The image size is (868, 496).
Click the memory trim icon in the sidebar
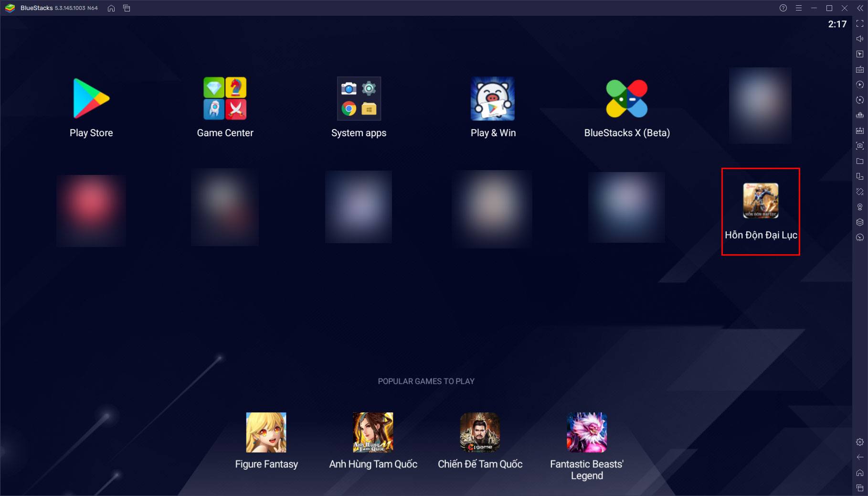click(860, 115)
